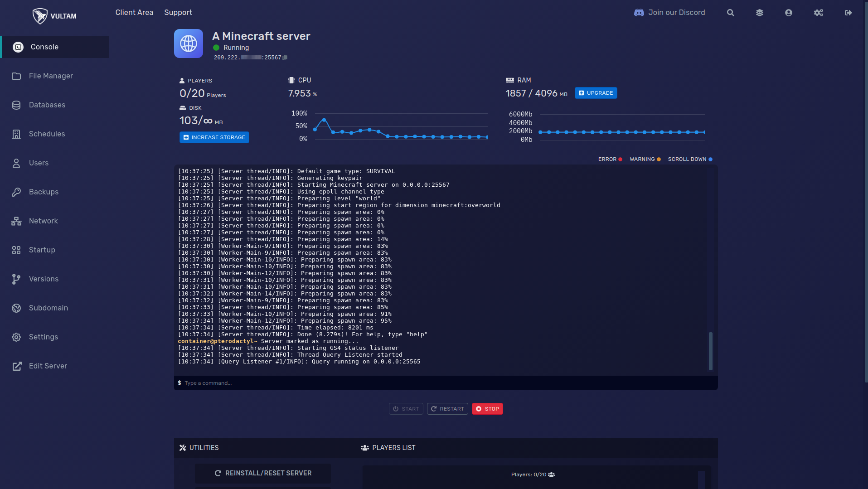Open Console from the sidebar
Image resolution: width=868 pixels, height=489 pixels.
54,47
